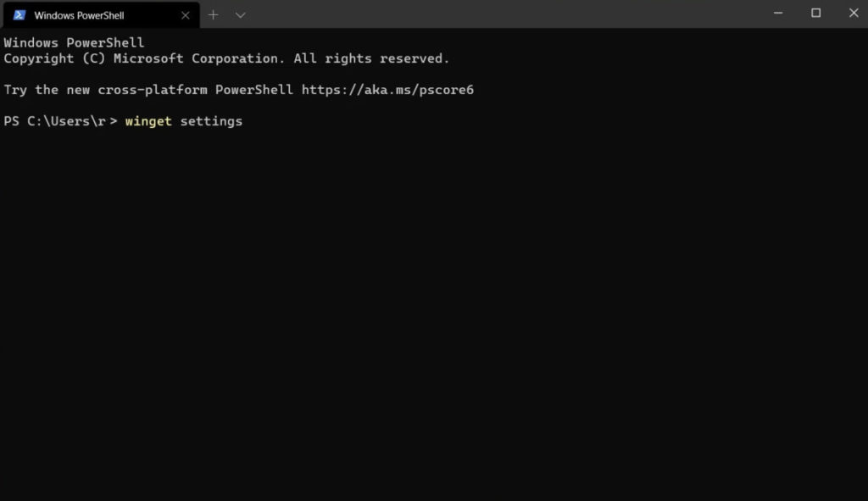The image size is (868, 501).
Task: Click the Windows PowerShell header line
Action: coord(73,42)
